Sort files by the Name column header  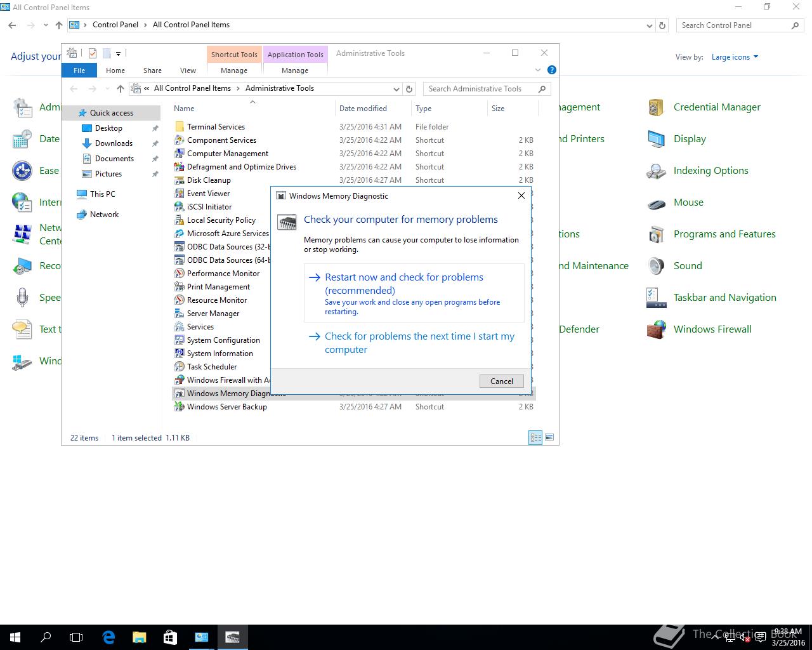point(252,109)
